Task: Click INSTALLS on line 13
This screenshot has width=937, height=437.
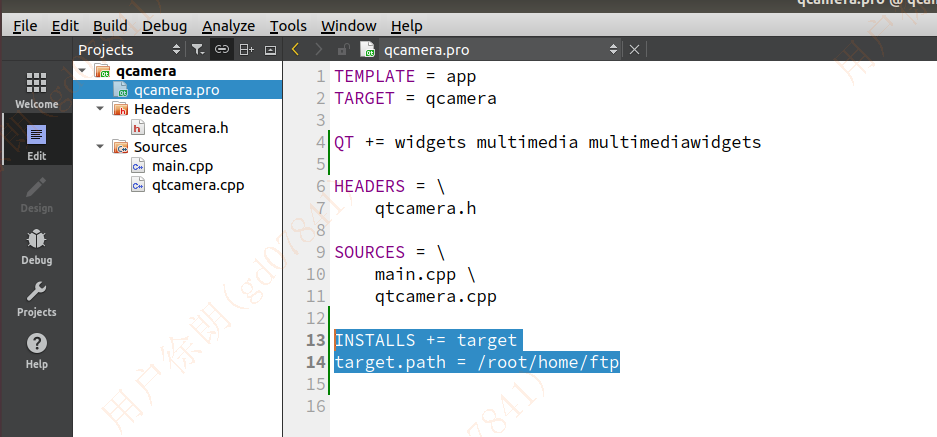Action: point(375,340)
